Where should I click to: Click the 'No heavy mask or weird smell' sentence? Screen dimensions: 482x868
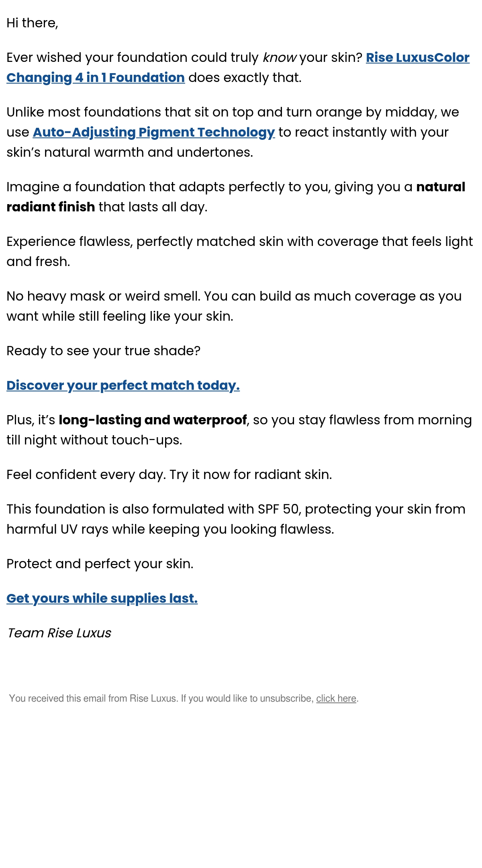pos(103,296)
